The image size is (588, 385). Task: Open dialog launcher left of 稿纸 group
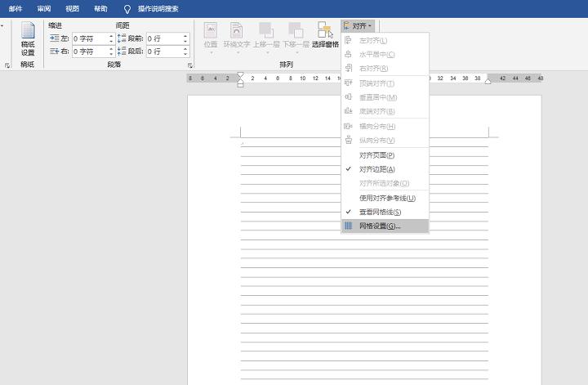(7, 65)
